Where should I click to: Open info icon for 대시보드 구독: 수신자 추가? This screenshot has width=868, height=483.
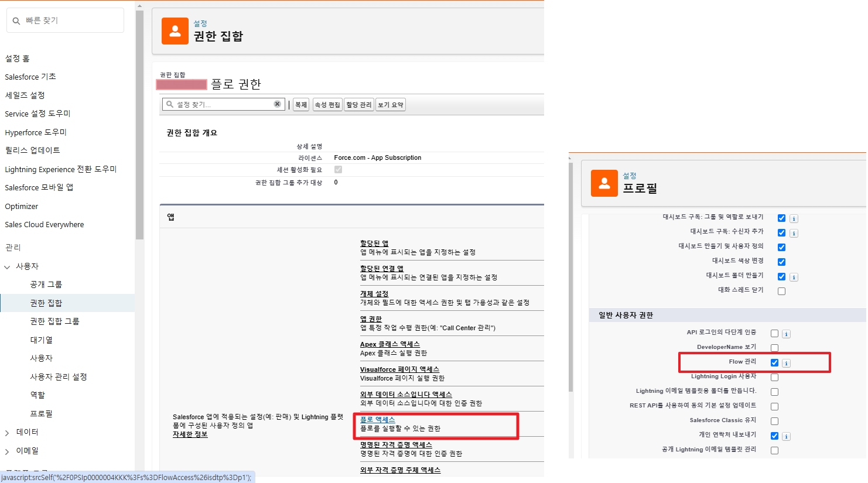click(x=794, y=234)
